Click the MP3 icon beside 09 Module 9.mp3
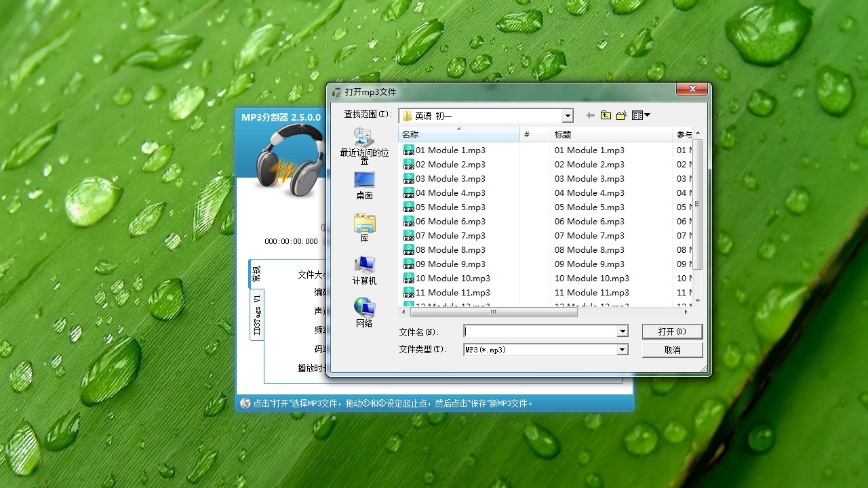This screenshot has height=488, width=868. [x=408, y=264]
